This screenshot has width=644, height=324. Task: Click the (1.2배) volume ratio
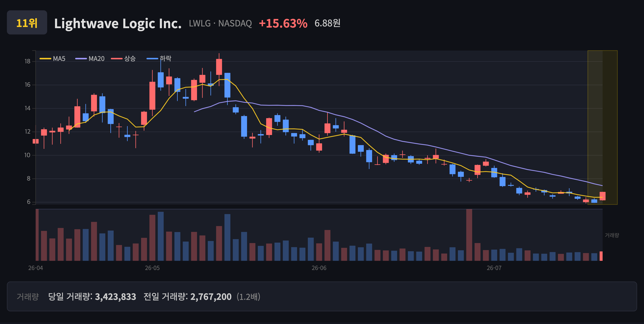249,297
